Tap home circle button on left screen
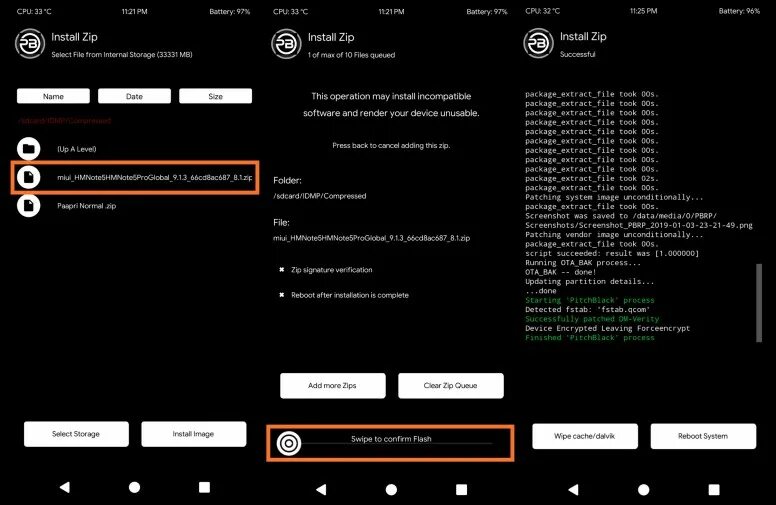 coord(134,487)
